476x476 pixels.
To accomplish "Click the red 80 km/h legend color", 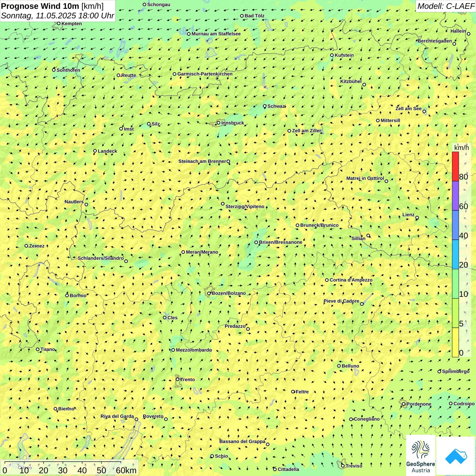I will point(455,166).
